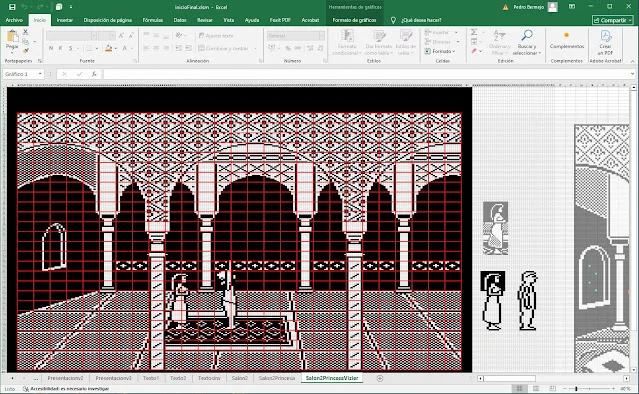Select the Salon2Princesa sheet tab

(x=277, y=378)
